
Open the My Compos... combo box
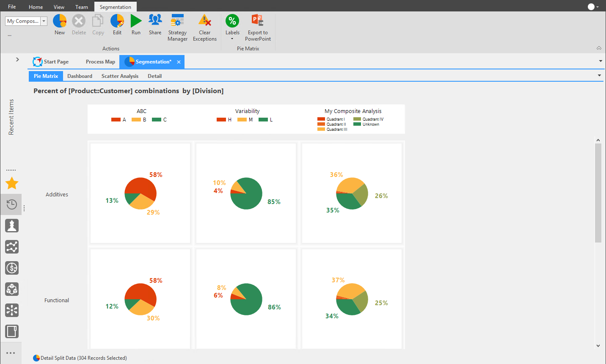click(26, 21)
